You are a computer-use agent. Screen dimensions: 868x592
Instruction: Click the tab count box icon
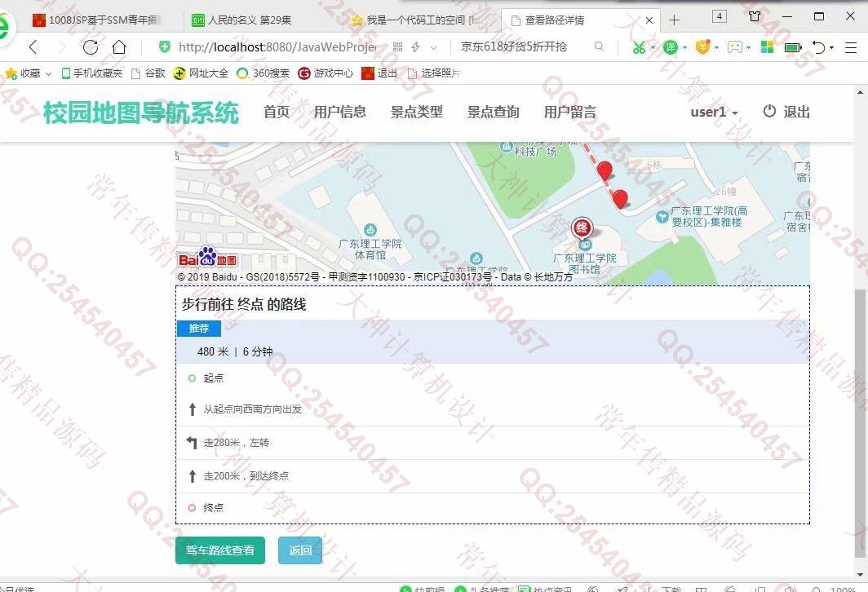tap(719, 16)
